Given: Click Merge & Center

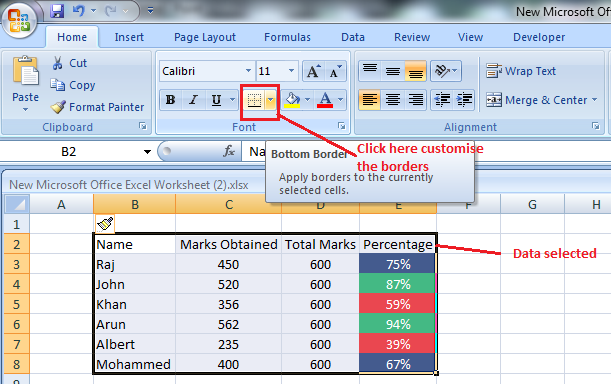Looking at the screenshot, I should [x=537, y=100].
